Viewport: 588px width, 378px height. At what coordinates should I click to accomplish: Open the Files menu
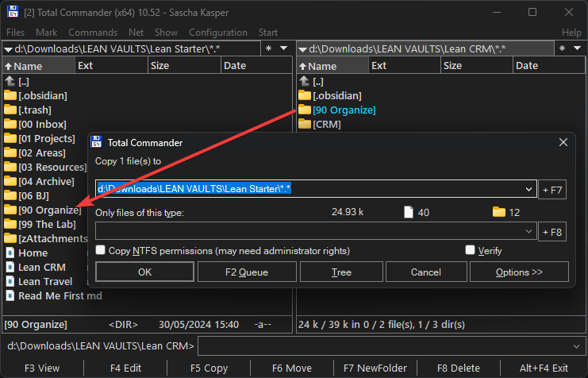(x=15, y=33)
